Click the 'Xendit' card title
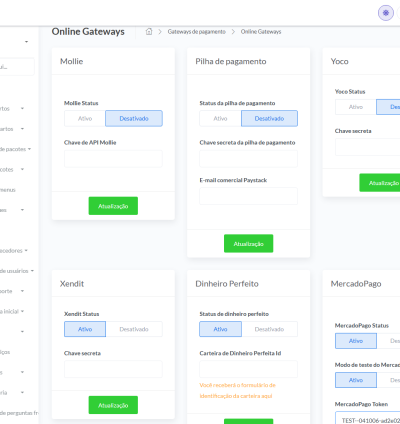400x424 pixels. 72,284
